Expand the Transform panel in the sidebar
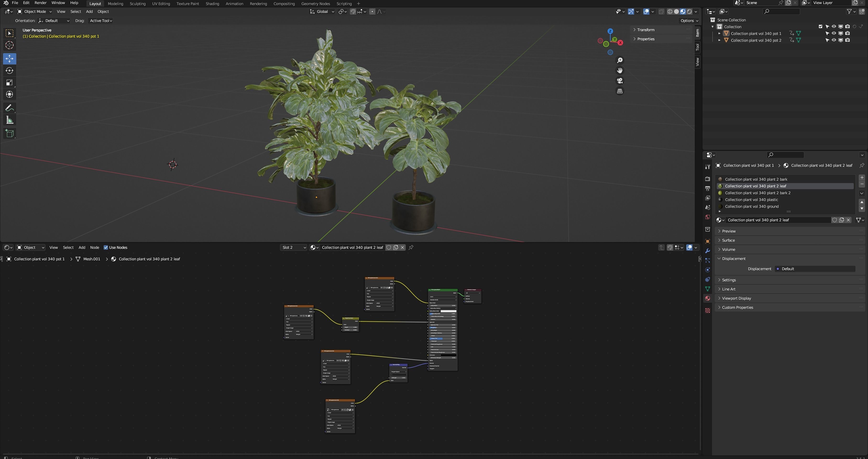Image resolution: width=868 pixels, height=459 pixels. 646,30
